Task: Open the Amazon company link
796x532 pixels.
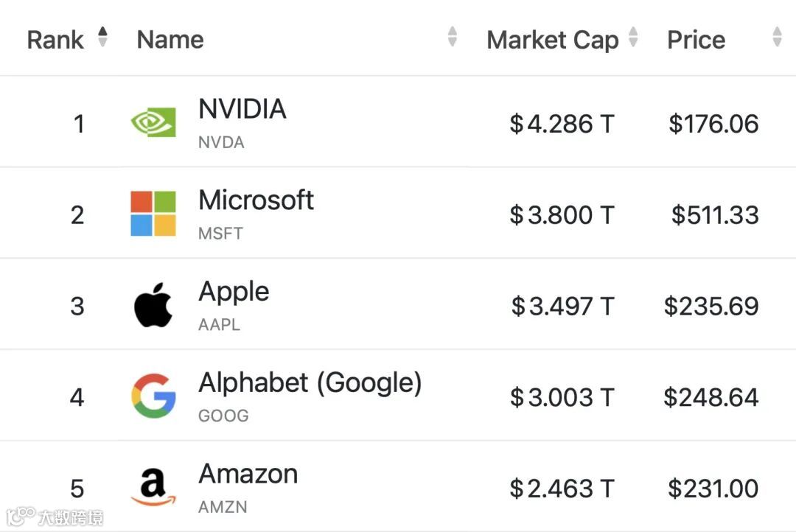Action: [x=248, y=474]
